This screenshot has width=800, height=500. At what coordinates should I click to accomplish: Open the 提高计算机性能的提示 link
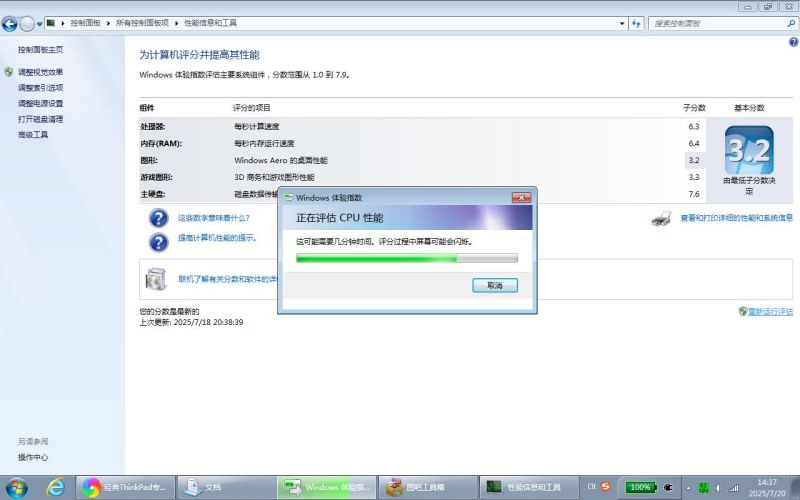click(x=217, y=238)
